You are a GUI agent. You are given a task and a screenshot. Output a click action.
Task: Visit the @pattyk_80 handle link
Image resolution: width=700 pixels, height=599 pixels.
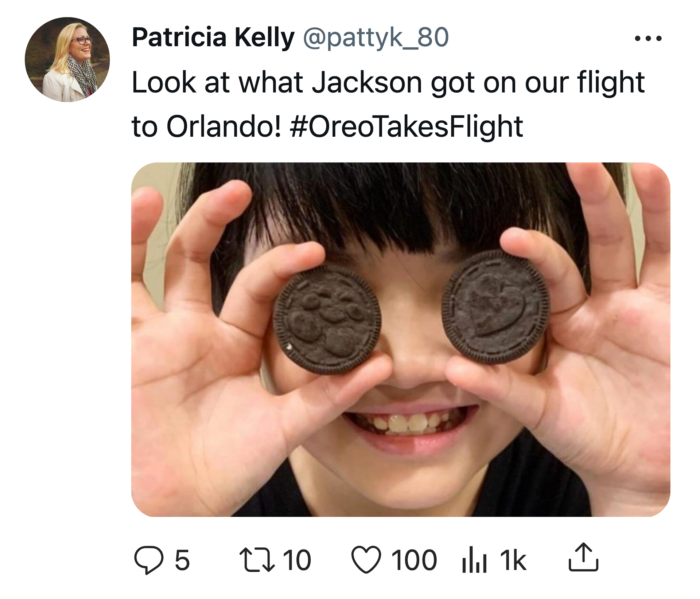click(x=376, y=38)
